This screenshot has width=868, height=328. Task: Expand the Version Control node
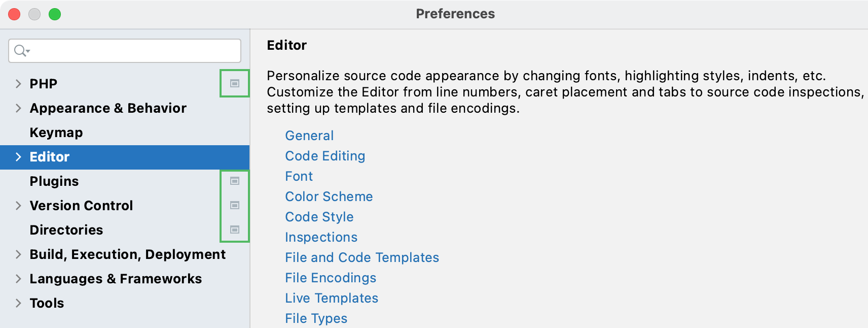tap(18, 206)
